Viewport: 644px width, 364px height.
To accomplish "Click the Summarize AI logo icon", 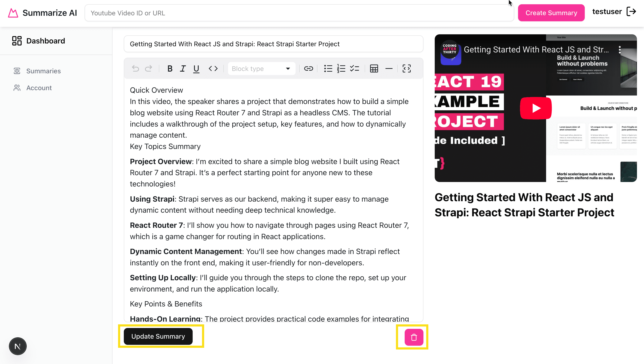I will click(13, 13).
